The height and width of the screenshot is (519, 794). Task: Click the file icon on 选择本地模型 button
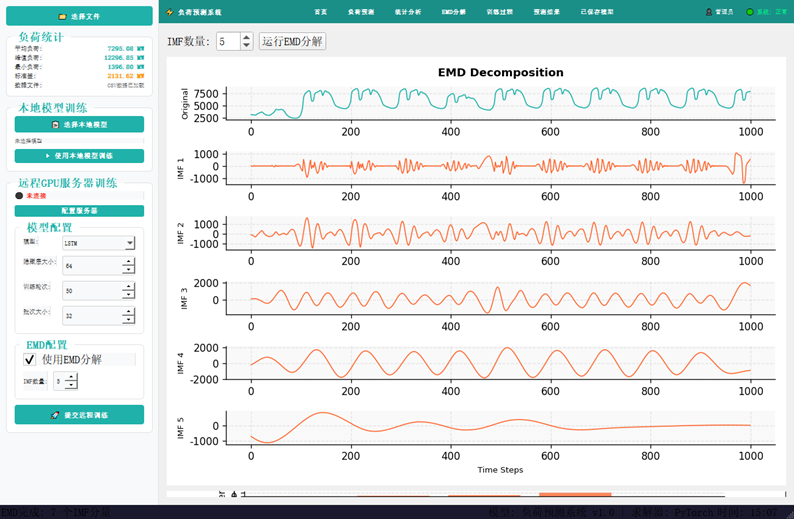click(x=56, y=125)
